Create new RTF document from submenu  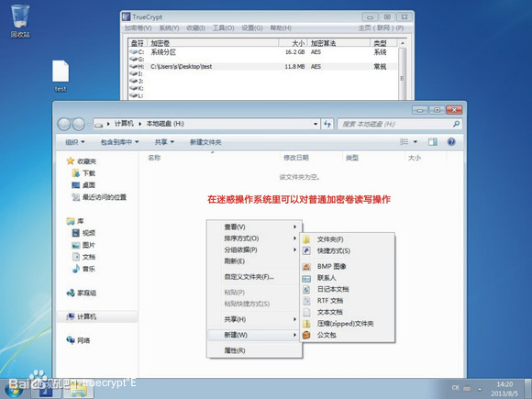[x=348, y=301]
